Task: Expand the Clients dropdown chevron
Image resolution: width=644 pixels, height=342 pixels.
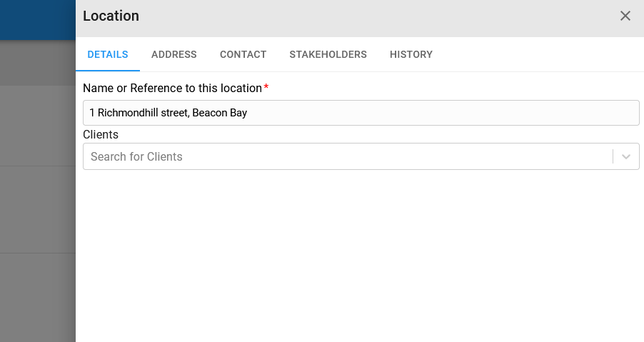Action: [626, 156]
